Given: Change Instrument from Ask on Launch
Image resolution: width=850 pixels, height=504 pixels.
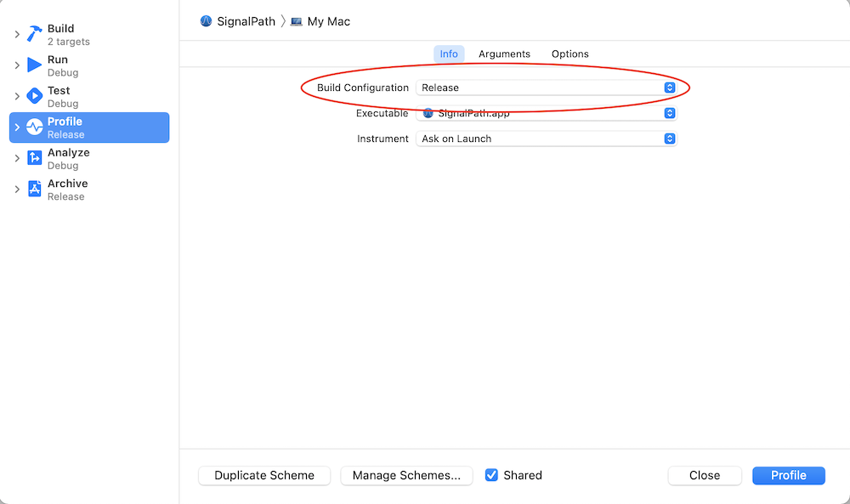Looking at the screenshot, I should 670,139.
